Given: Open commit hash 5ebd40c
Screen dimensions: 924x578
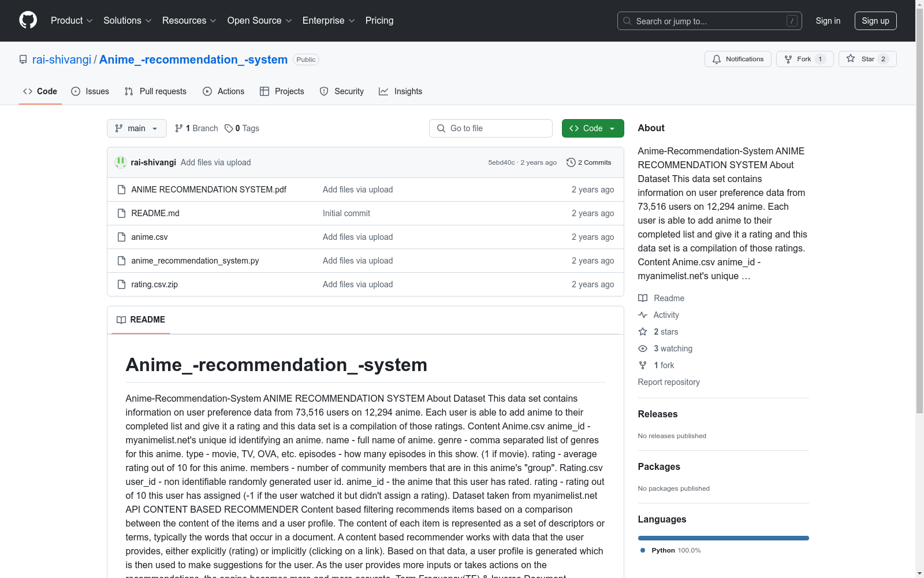Looking at the screenshot, I should pos(501,162).
